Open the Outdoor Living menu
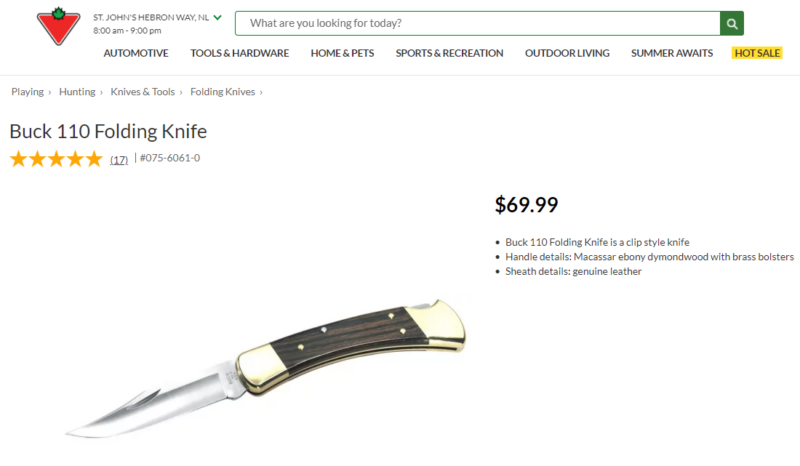 [x=567, y=53]
